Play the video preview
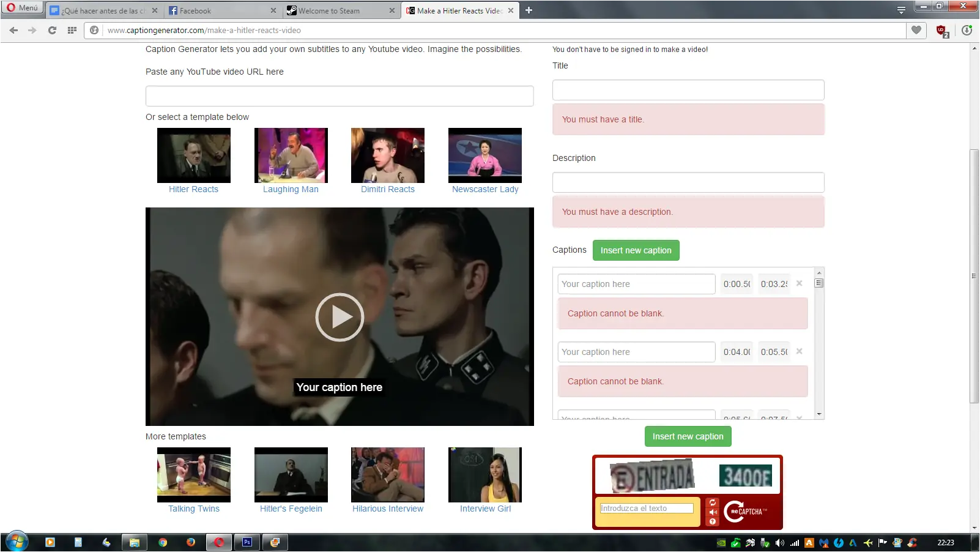The width and height of the screenshot is (980, 552). pos(340,317)
